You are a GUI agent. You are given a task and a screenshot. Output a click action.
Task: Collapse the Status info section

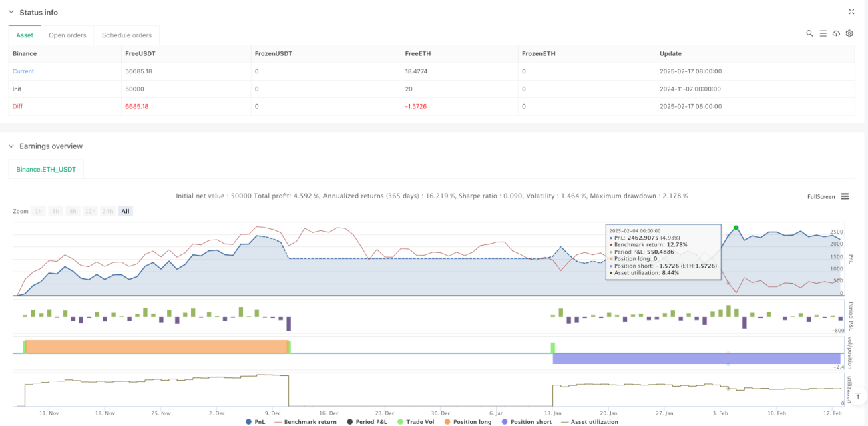(x=11, y=12)
